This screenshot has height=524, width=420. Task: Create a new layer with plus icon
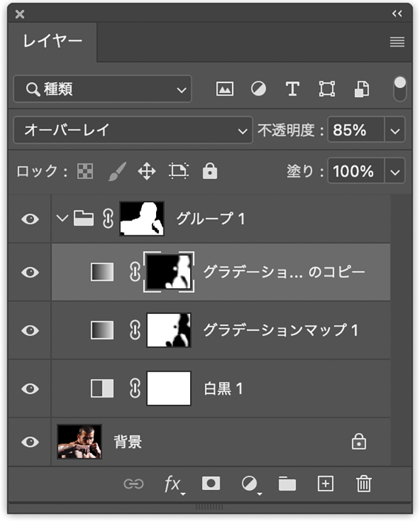325,483
